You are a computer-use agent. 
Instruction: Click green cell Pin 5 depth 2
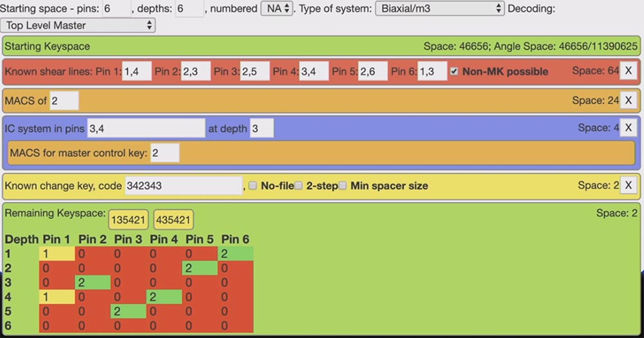(x=200, y=268)
